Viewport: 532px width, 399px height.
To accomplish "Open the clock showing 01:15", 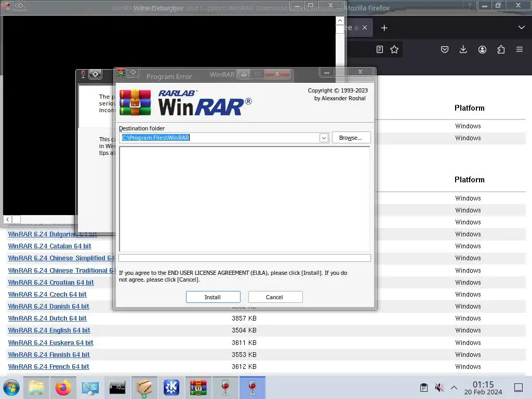I will pyautogui.click(x=483, y=388).
